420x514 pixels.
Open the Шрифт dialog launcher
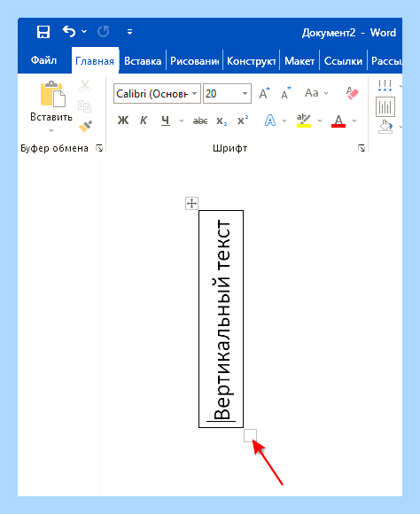362,149
